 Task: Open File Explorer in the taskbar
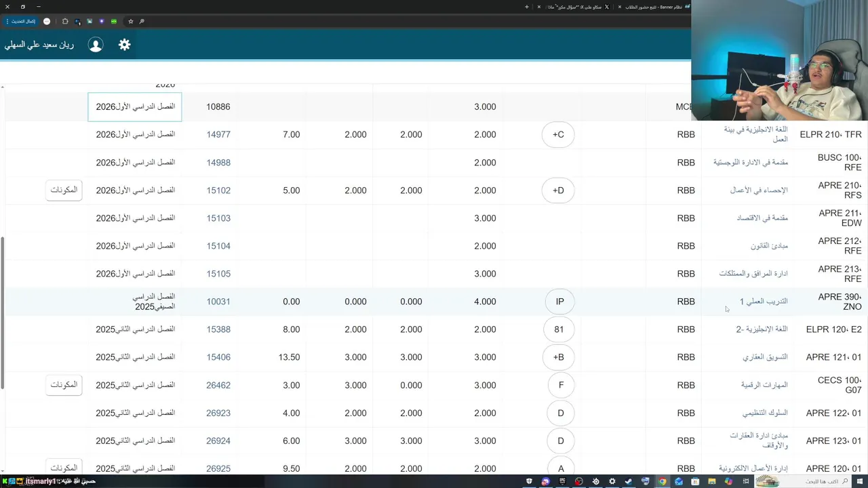711,481
